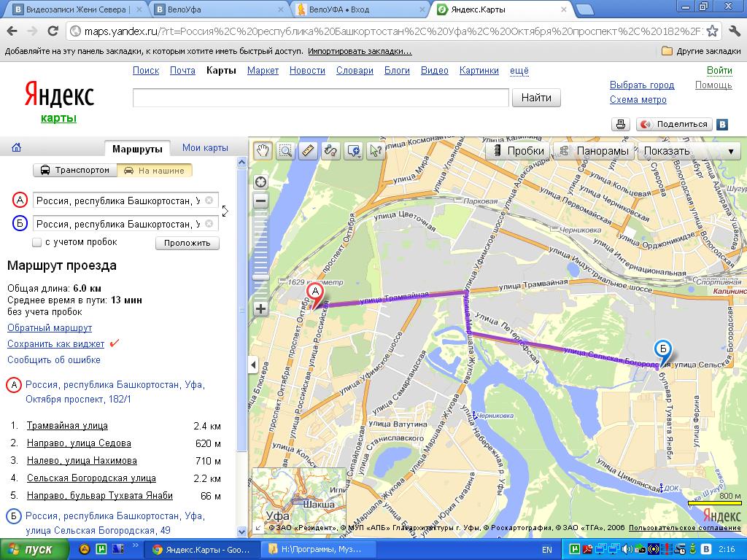Open the H:\Программы folder taskbar item
747x560 pixels.
318,550
